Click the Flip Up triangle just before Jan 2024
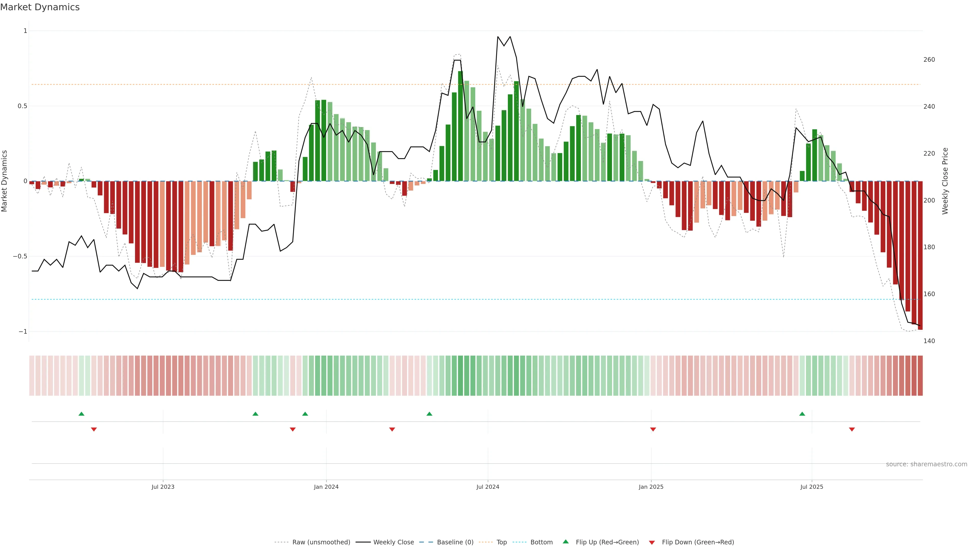The image size is (980, 551). pyautogui.click(x=305, y=414)
